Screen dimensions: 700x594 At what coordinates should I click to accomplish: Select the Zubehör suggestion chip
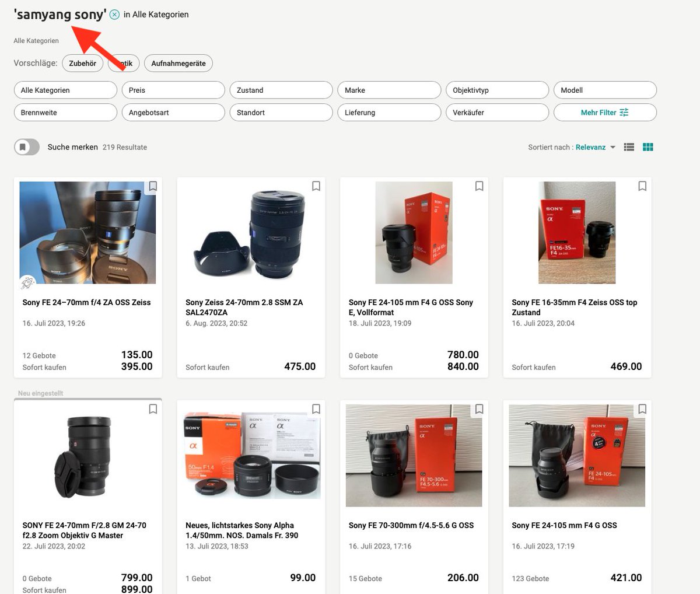tap(82, 63)
